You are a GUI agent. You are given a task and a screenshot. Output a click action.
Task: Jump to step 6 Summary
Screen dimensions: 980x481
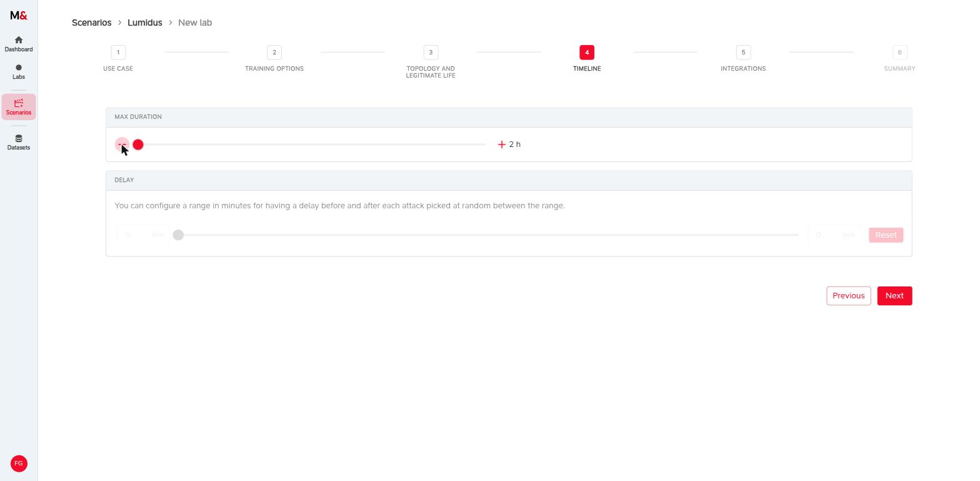(x=899, y=59)
